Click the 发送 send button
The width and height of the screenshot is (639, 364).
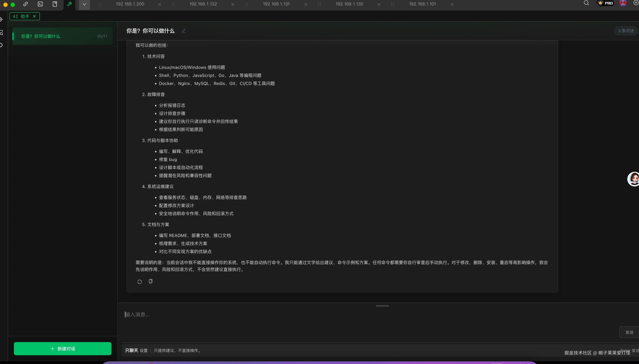[x=629, y=332]
